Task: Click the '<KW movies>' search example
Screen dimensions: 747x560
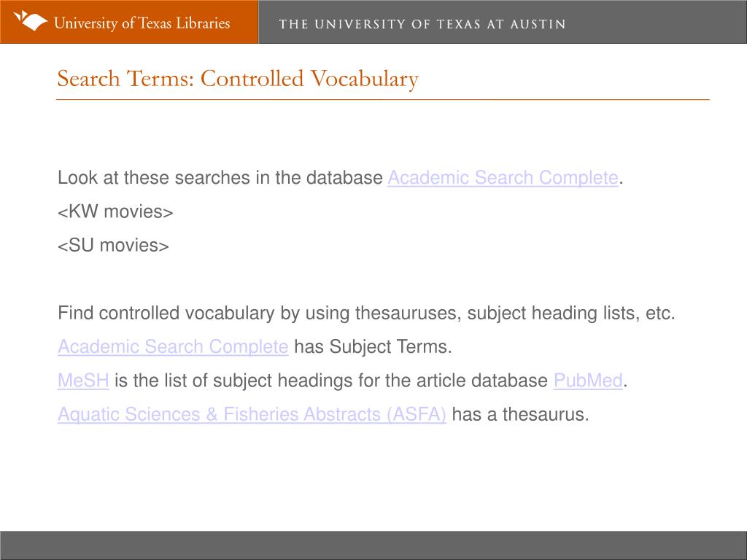Action: click(115, 211)
